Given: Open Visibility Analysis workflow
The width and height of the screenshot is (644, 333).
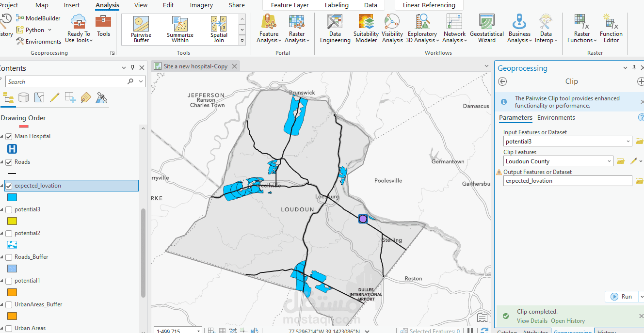Looking at the screenshot, I should click(392, 29).
